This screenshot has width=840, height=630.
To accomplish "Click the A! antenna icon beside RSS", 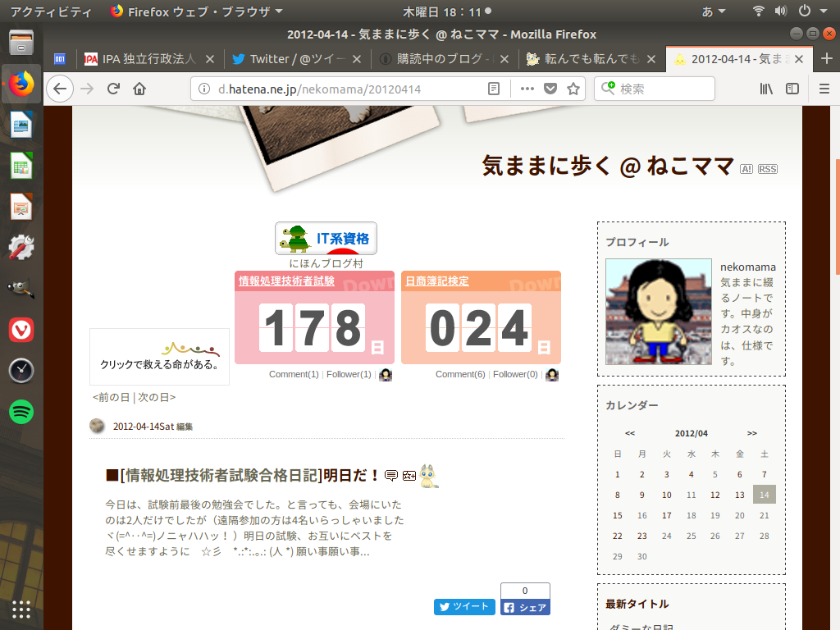I will (x=746, y=168).
